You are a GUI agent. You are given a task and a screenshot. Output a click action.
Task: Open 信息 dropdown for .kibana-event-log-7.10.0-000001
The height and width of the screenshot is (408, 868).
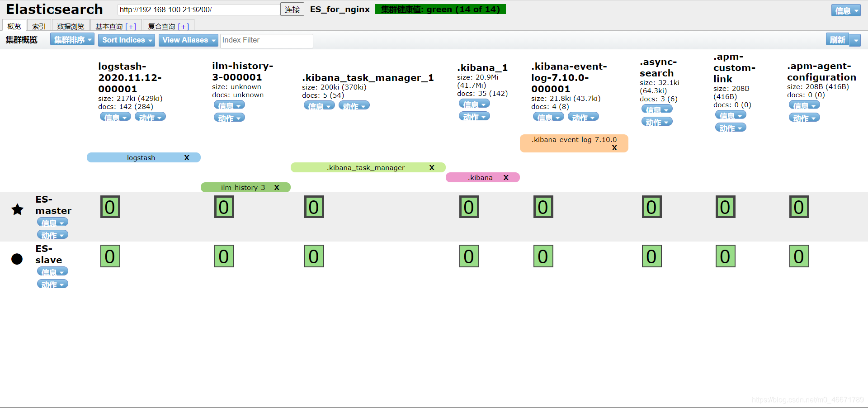[x=548, y=117]
